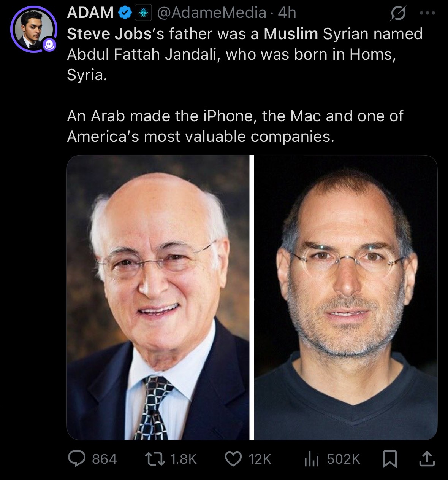Click the 4h timestamp
448x480 pixels.
(x=287, y=13)
